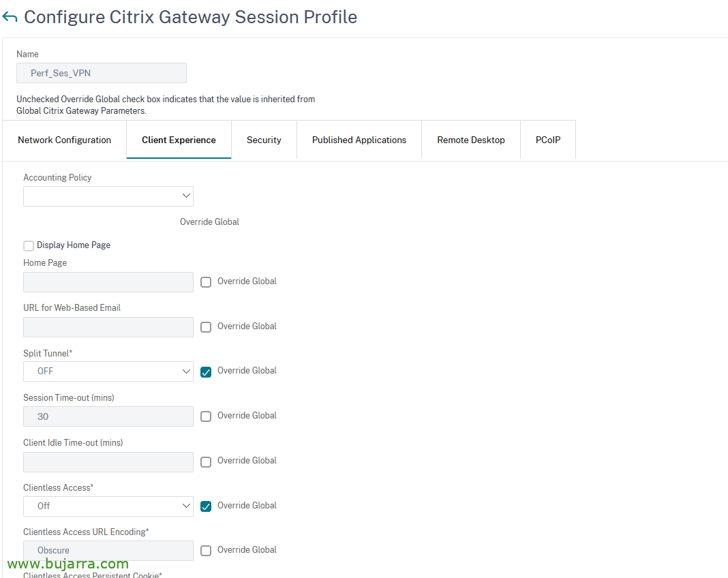Viewport: 728px width, 578px height.
Task: Click the Session Time-out field showing 30
Action: [108, 416]
